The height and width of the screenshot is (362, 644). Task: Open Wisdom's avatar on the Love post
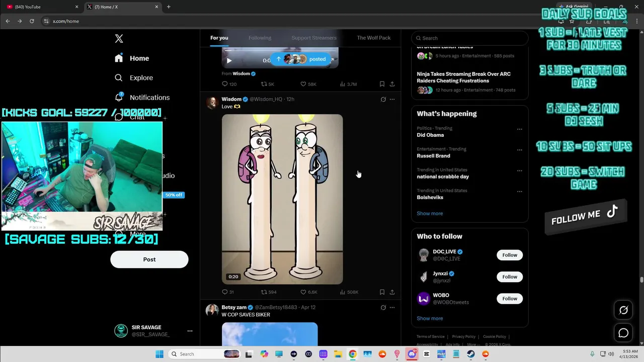coord(212,103)
